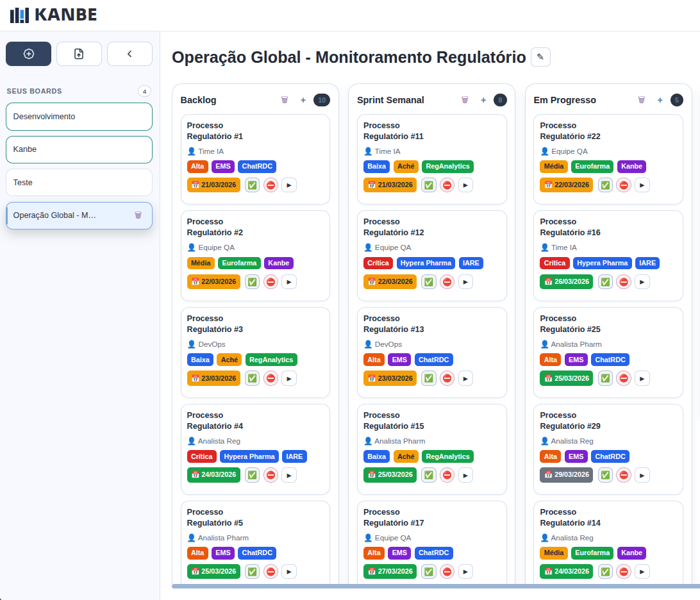Screen dimensions: 700x600
Task: Click the trash icon on Sprint Semanal column
Action: click(x=464, y=100)
